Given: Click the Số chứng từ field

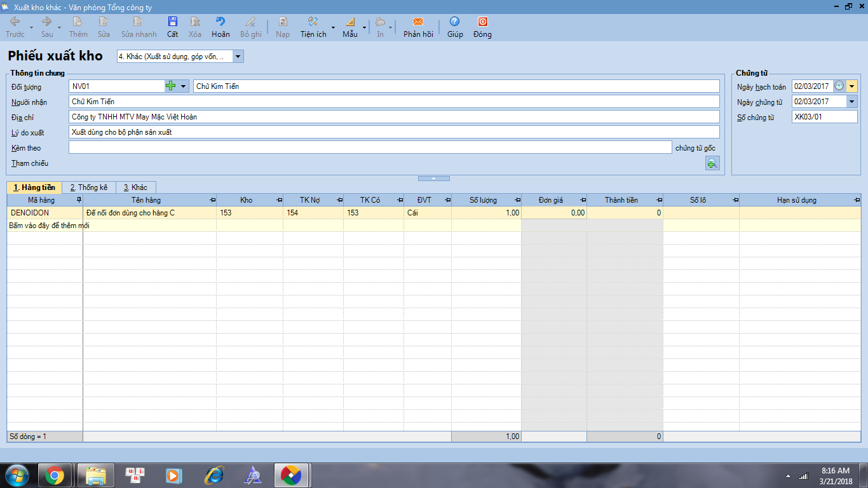Looking at the screenshot, I should (x=824, y=117).
